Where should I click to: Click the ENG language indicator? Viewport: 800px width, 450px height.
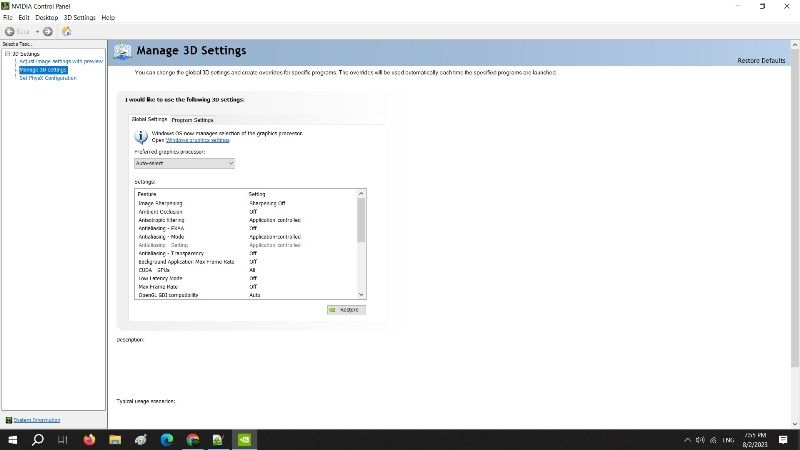(x=728, y=440)
